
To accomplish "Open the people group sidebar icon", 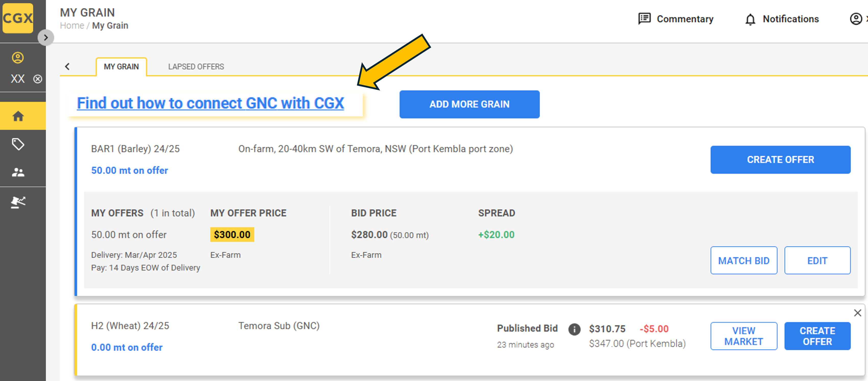I will 18,172.
